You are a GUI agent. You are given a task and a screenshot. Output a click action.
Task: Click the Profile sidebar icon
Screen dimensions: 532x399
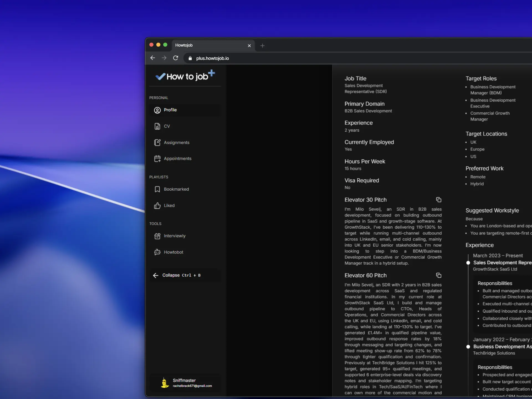coord(157,110)
